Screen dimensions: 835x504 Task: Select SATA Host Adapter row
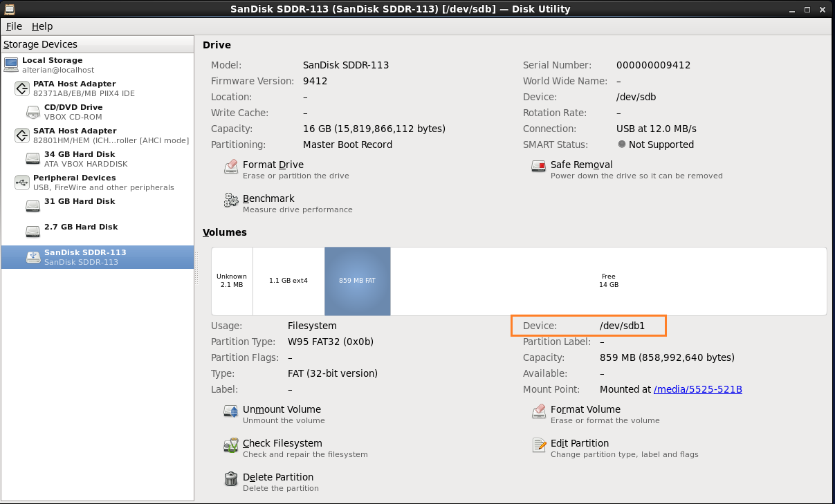click(x=98, y=136)
